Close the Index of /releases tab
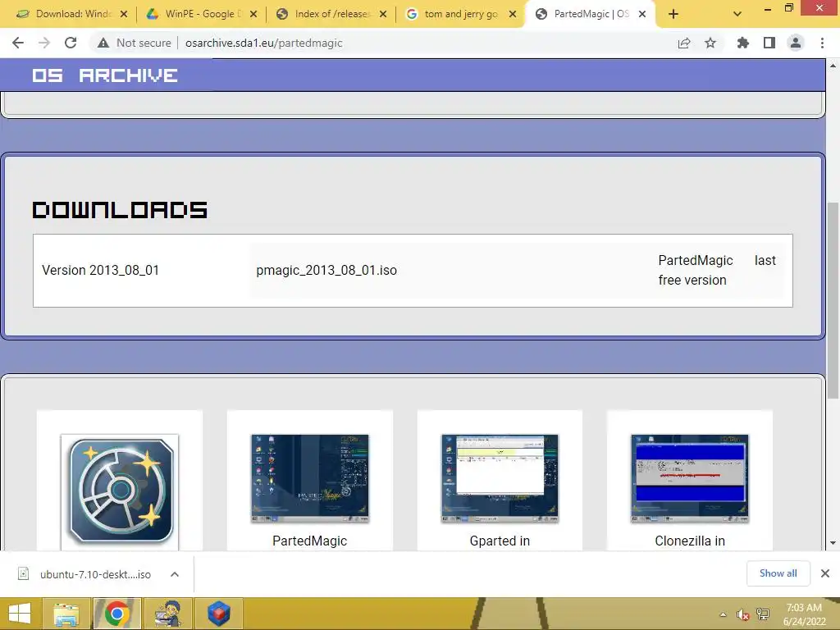The image size is (840, 630). click(383, 14)
